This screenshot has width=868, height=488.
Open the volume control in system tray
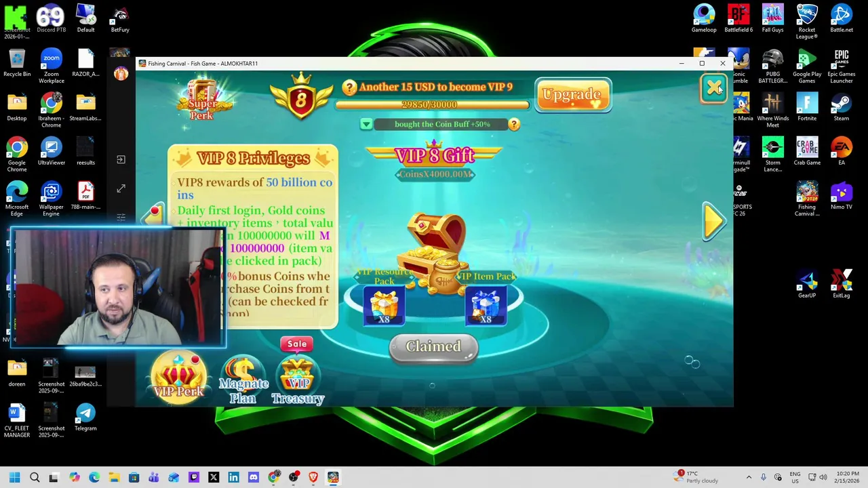[x=823, y=477]
